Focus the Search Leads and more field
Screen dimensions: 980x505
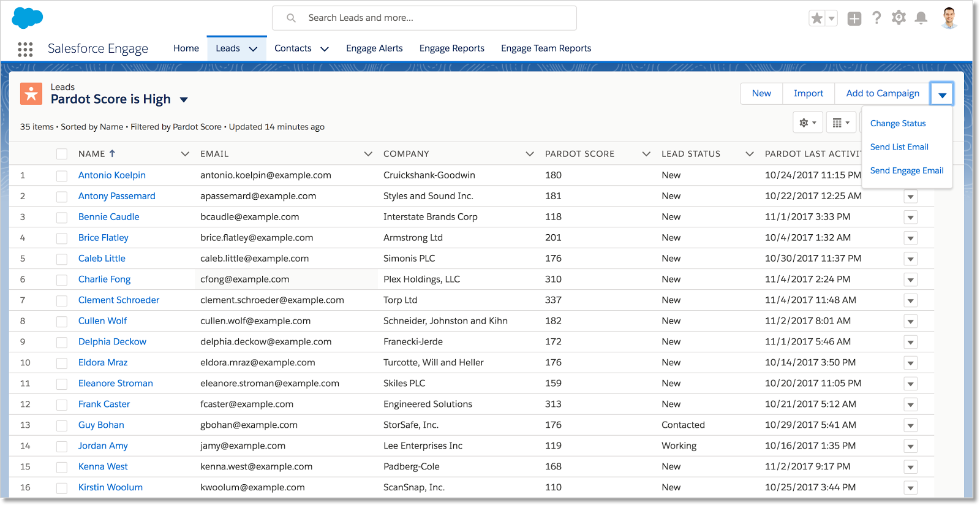pyautogui.click(x=424, y=18)
